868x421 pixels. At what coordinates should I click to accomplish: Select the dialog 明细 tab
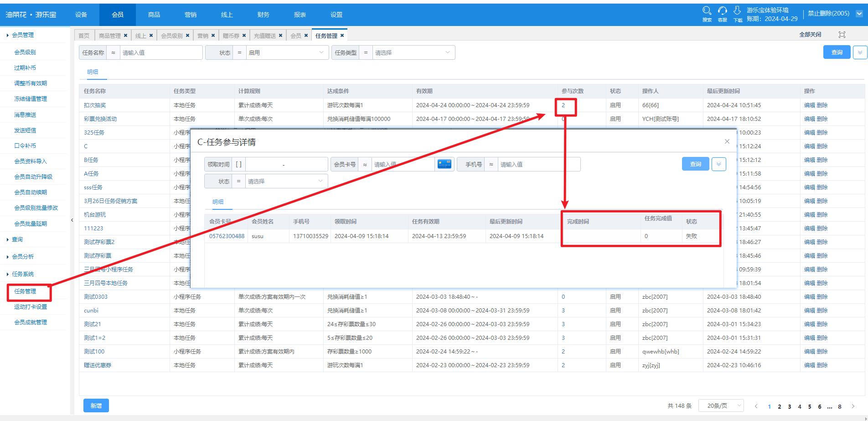pyautogui.click(x=218, y=202)
